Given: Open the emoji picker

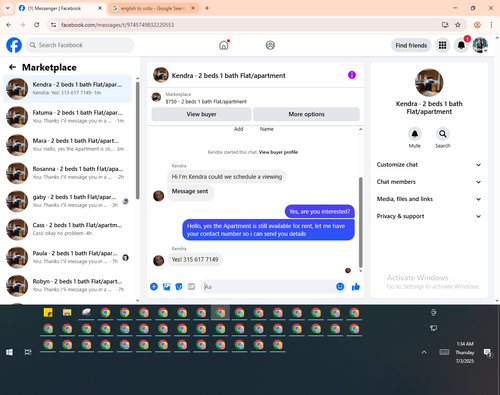Looking at the screenshot, I should pyautogui.click(x=340, y=286).
